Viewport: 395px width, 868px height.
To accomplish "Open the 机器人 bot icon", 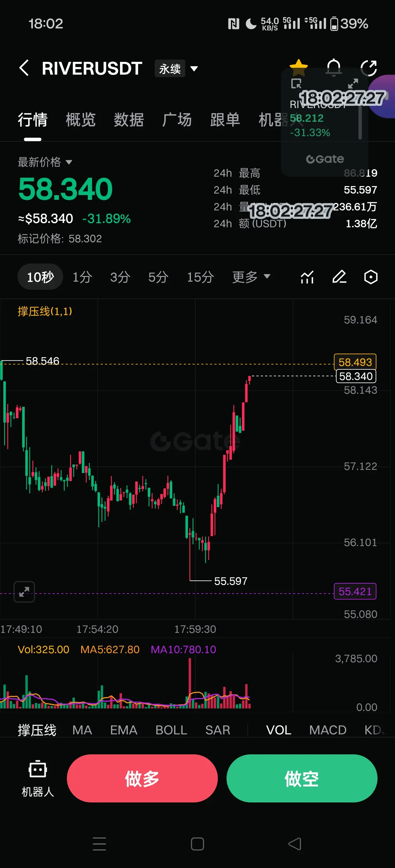I will (38, 778).
